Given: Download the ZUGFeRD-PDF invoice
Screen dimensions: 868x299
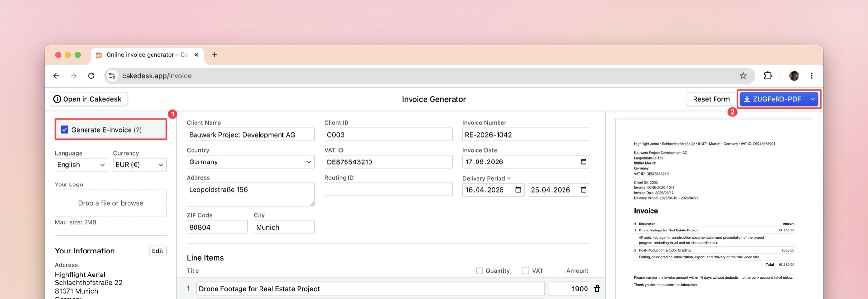Looking at the screenshot, I should [773, 99].
